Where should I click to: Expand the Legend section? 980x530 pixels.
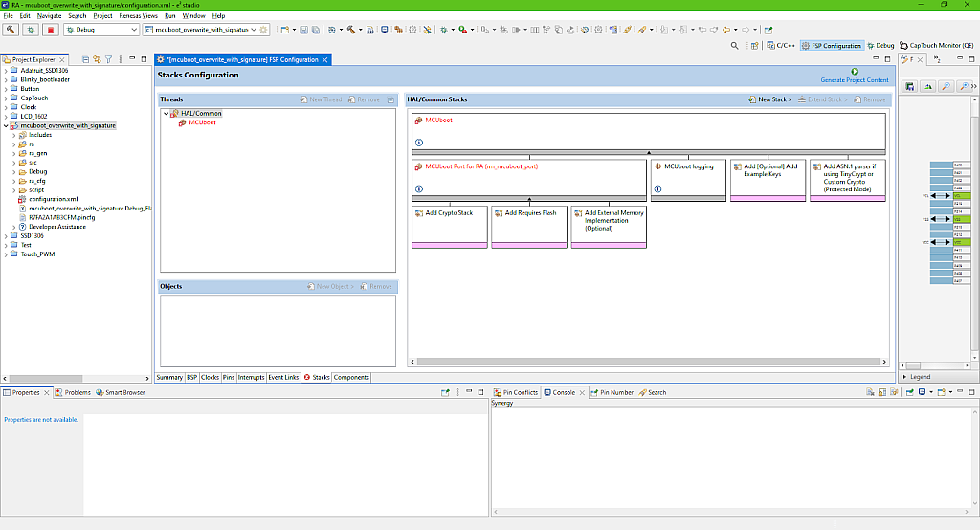(906, 377)
